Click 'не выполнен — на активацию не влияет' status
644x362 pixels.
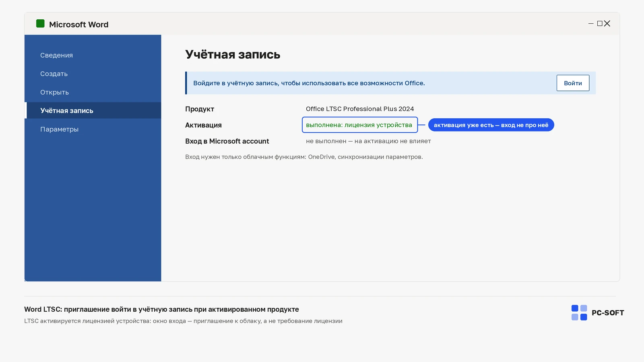click(x=368, y=141)
